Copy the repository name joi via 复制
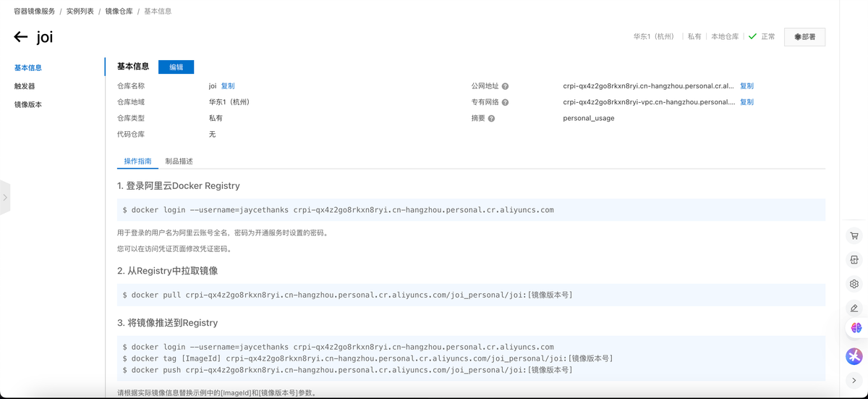The image size is (868, 399). click(x=227, y=86)
